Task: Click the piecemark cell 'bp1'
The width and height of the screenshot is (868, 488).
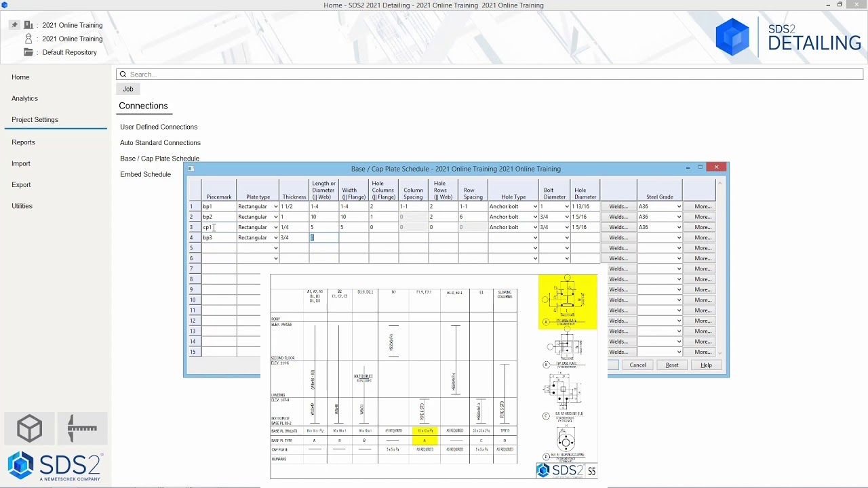Action: [x=218, y=207]
